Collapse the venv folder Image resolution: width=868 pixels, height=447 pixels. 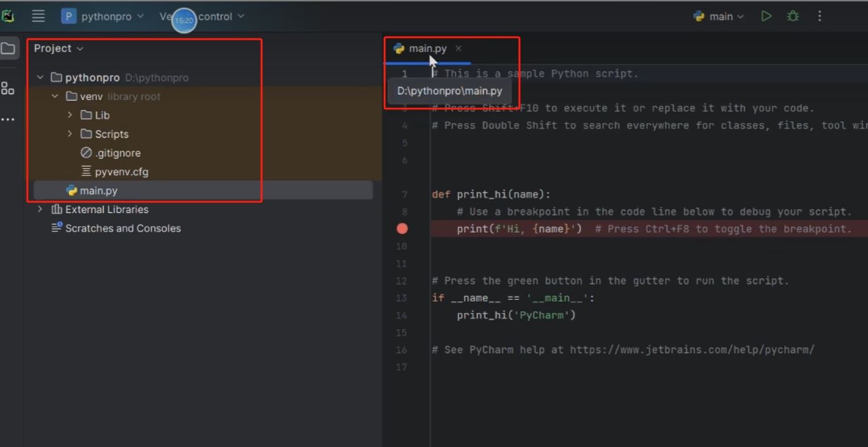[x=55, y=97]
